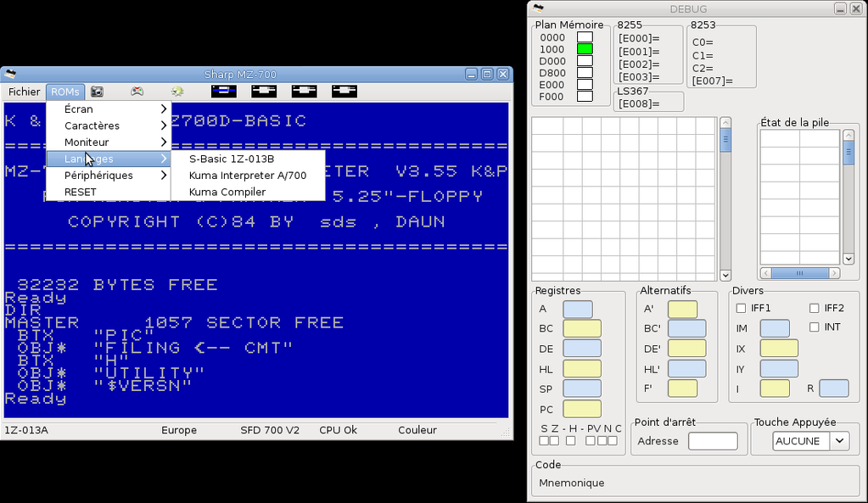This screenshot has width=868, height=503.
Task: Enable the IFF1 checkbox in Divers
Action: coord(739,308)
